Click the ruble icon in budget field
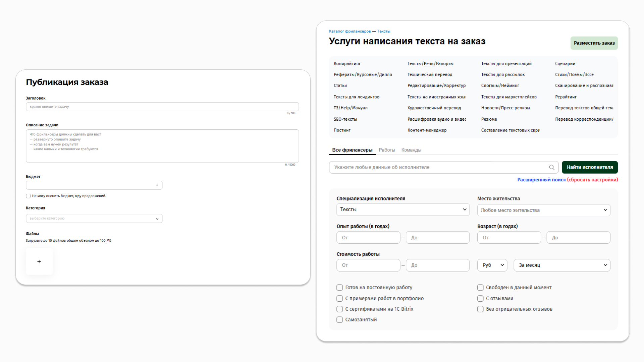Viewport: 644px width, 362px height. pos(157,185)
